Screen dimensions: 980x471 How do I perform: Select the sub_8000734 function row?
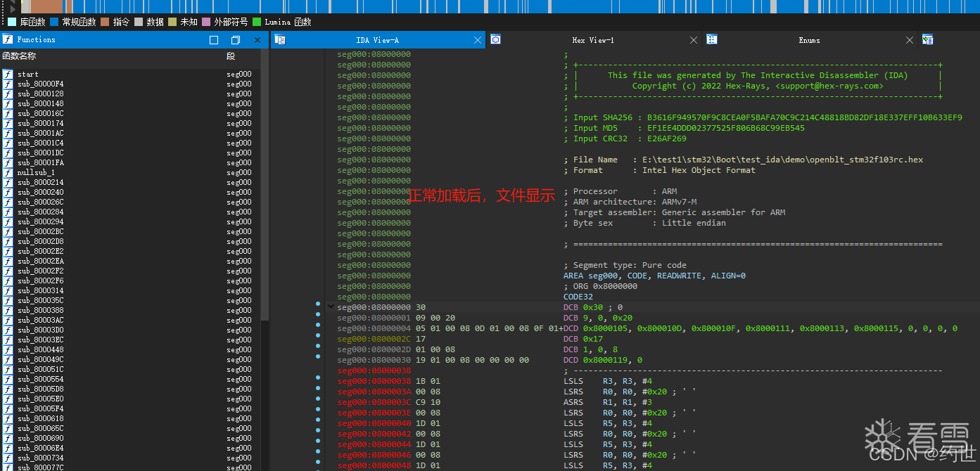[x=130, y=458]
